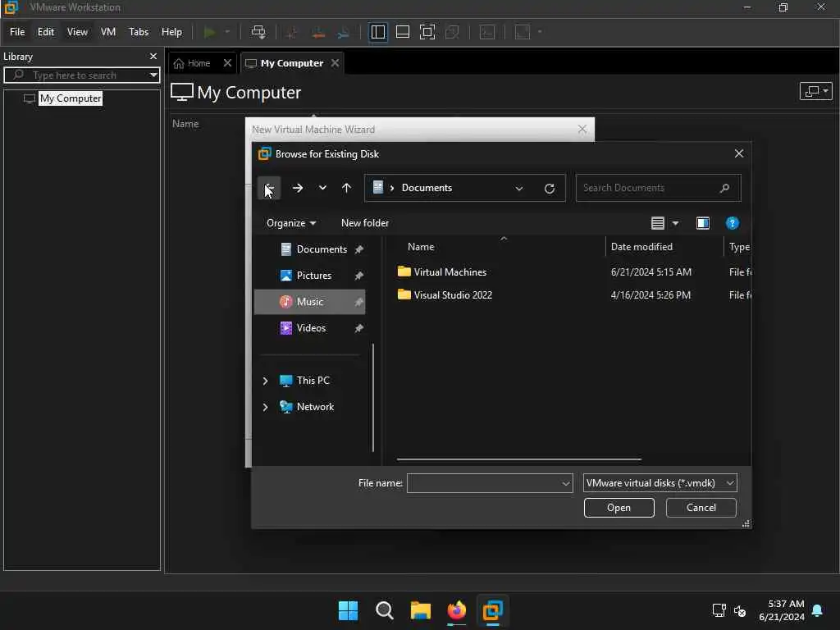The width and height of the screenshot is (840, 630).
Task: Expand the This PC tree node
Action: click(x=265, y=381)
